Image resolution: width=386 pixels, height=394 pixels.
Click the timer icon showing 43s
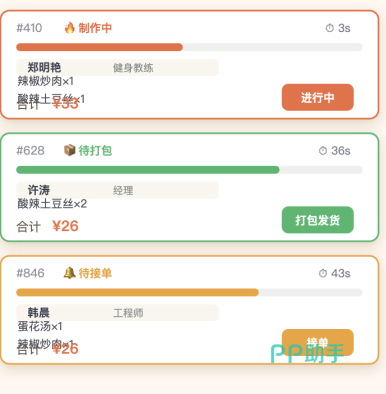(x=323, y=273)
